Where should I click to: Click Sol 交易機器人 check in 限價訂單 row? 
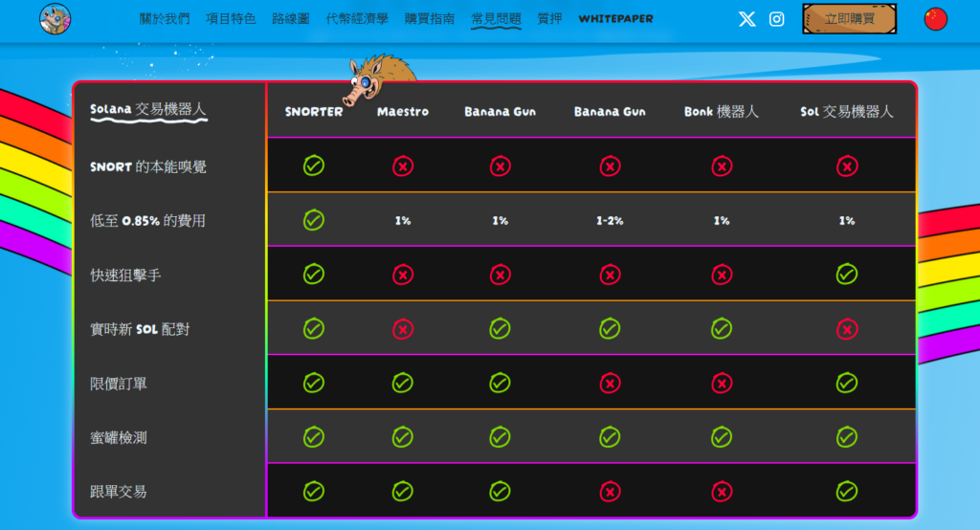(847, 383)
